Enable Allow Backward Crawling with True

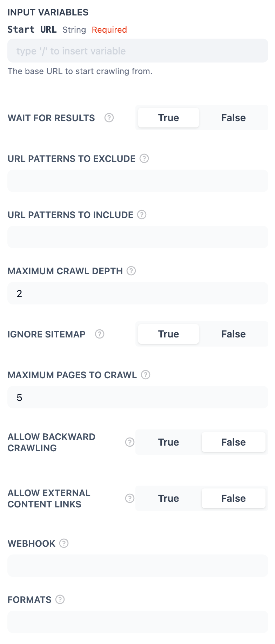coord(168,442)
